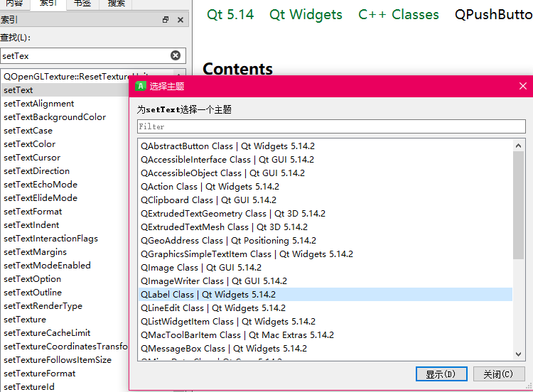Focus the Filter input field

point(331,126)
